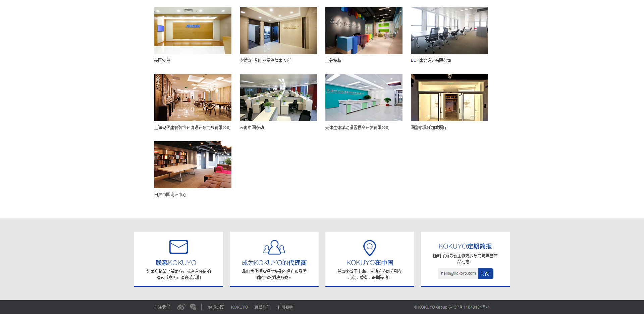The height and width of the screenshot is (320, 644).
Task: Click the 天津生态城动漫园投资开发有限公司 caption
Action: pyautogui.click(x=358, y=127)
